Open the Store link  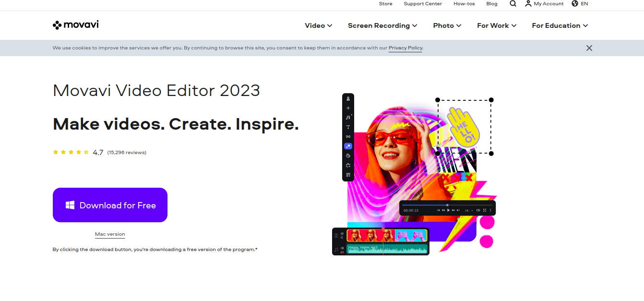[385, 3]
